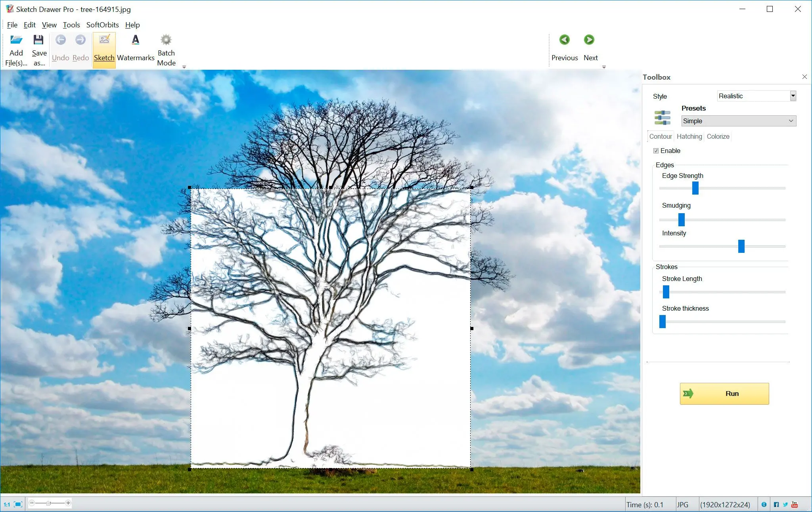Screen dimensions: 812x512
Task: Click the Run button
Action: pos(724,393)
